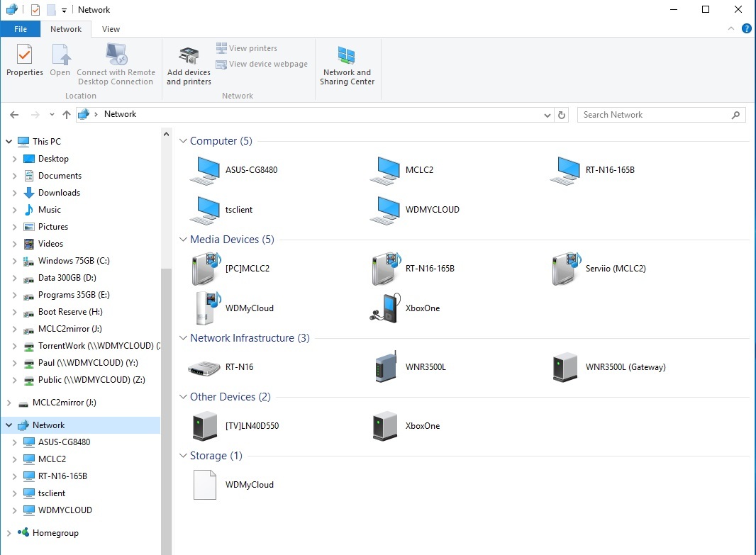756x555 pixels.
Task: Select Paul (\\WDMYCLOUD) (Y:) network drive
Action: tap(88, 363)
